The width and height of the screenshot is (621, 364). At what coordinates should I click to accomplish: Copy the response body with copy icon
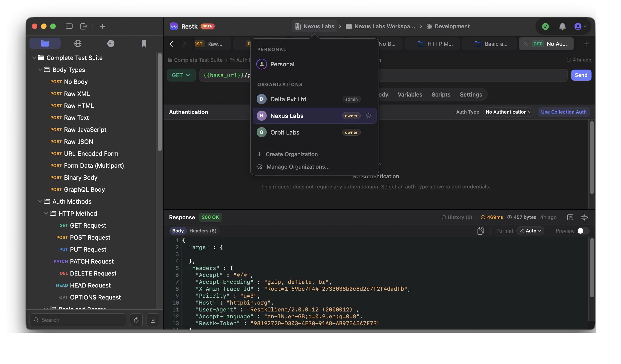[480, 231]
